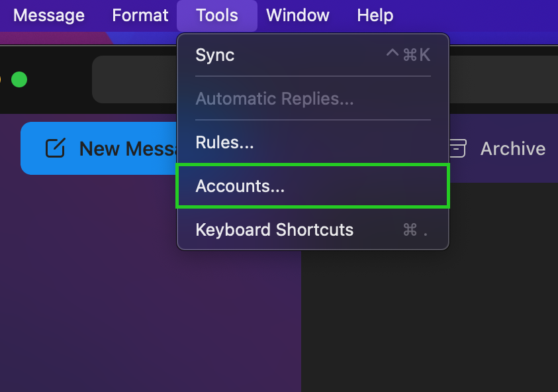Viewport: 558px width, 392px height.
Task: Click the compose icon on New Message
Action: tap(55, 148)
